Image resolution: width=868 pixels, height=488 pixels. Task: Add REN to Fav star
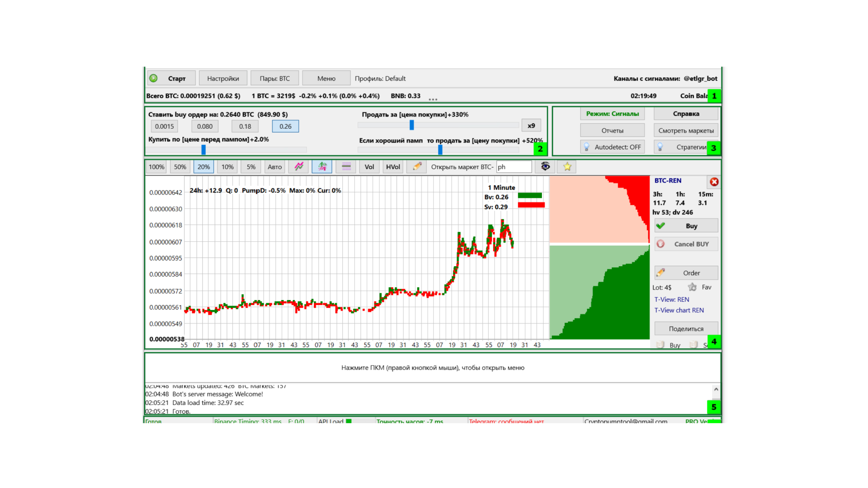coord(693,287)
